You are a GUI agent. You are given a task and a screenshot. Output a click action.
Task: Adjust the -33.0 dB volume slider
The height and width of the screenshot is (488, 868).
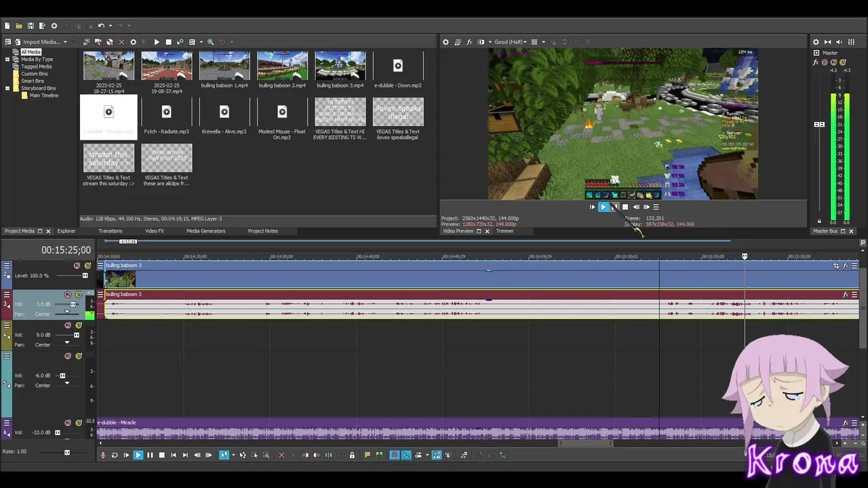click(x=58, y=432)
